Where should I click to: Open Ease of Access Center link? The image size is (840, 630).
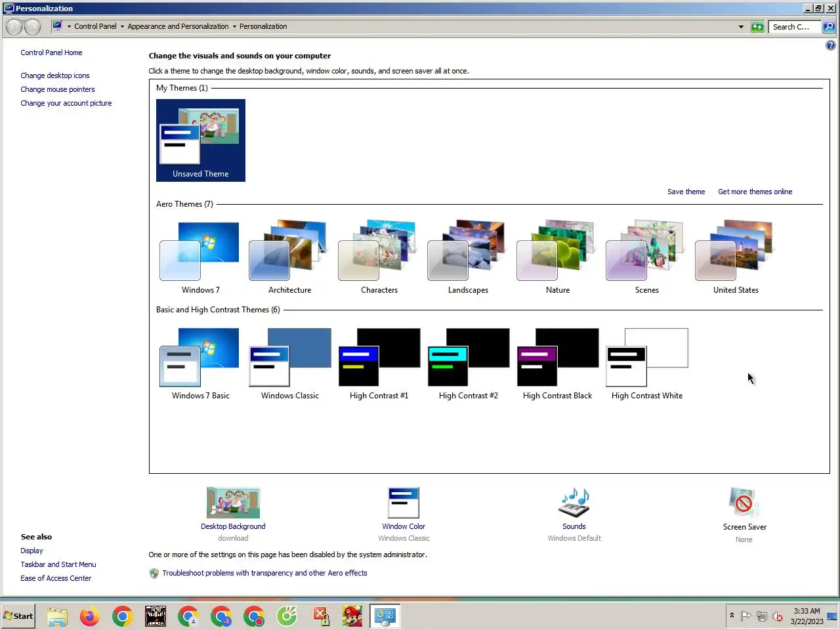[56, 578]
